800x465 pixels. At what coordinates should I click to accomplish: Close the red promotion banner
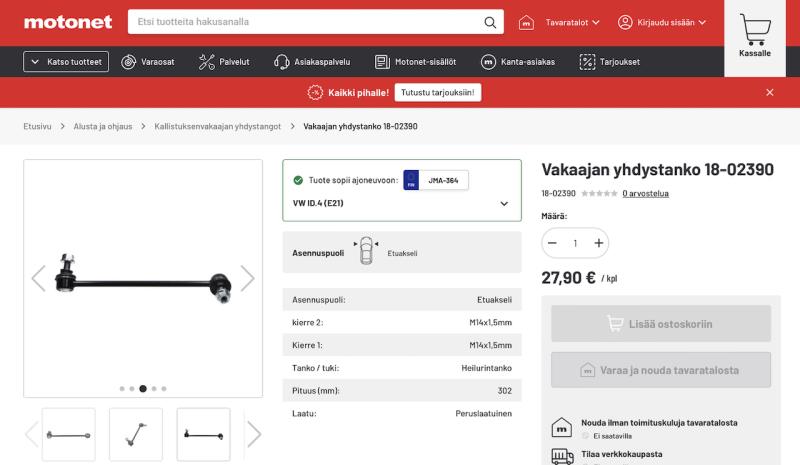[x=769, y=92]
